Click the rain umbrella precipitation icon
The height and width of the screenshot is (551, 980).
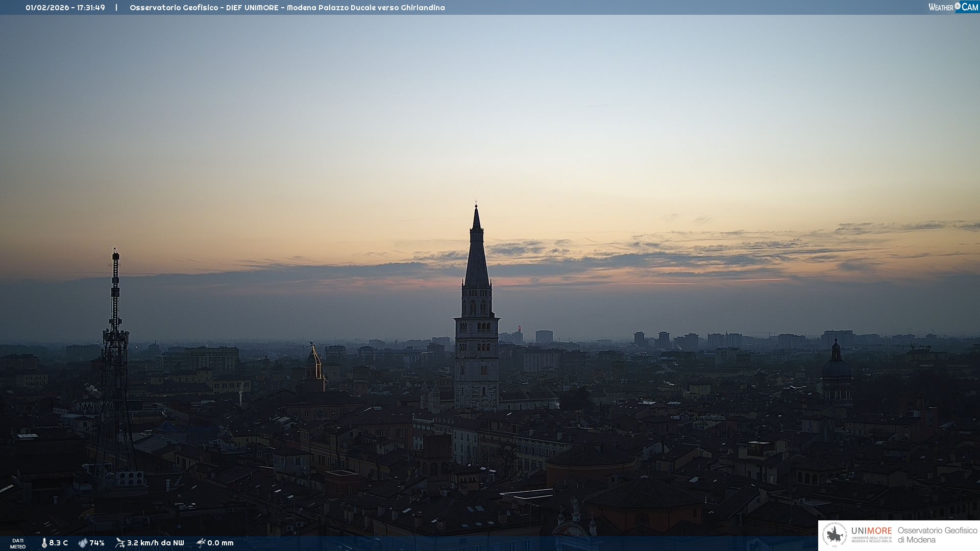click(x=201, y=543)
